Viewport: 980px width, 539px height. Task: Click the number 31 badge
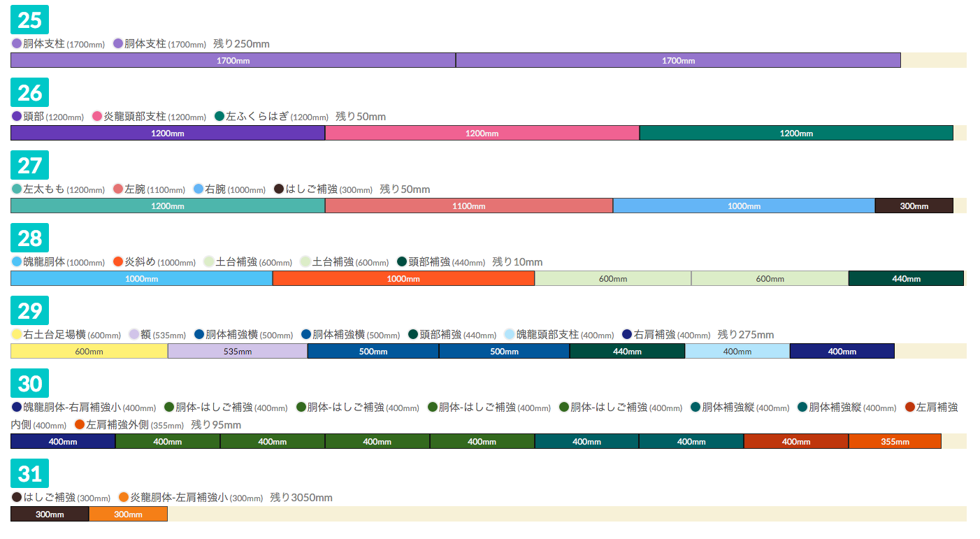coord(29,474)
